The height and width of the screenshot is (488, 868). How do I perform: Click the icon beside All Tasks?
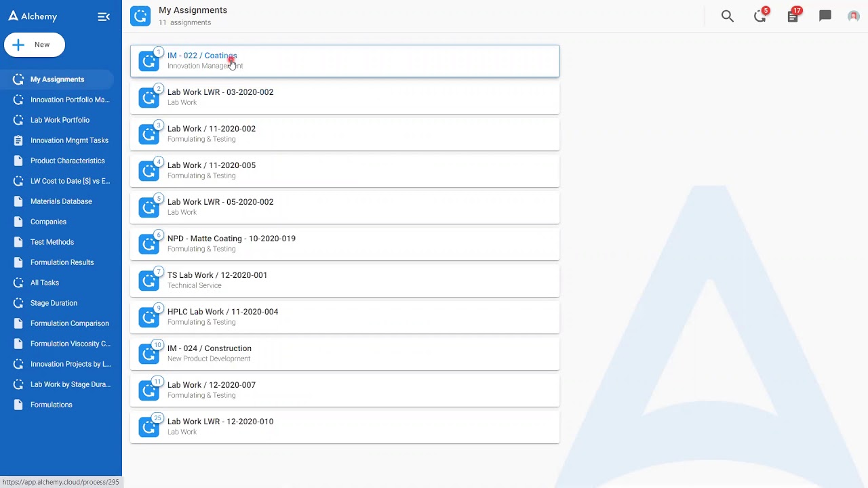(18, 283)
